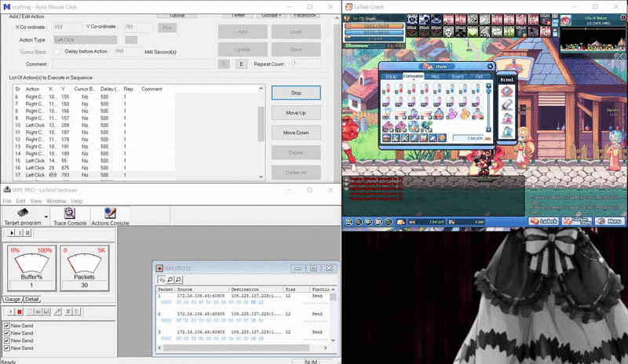628x364 pixels.
Task: Create new filter with blank page icon
Action: point(30,311)
